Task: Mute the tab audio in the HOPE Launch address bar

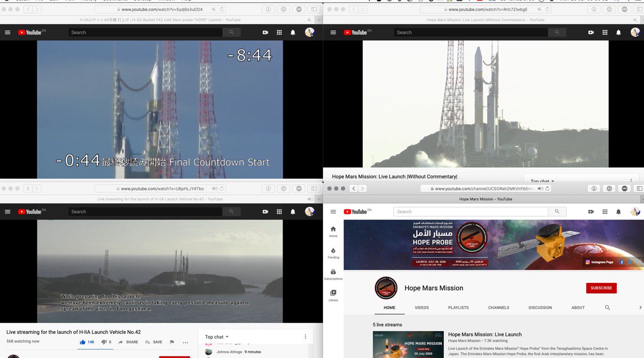Action: pos(215,9)
